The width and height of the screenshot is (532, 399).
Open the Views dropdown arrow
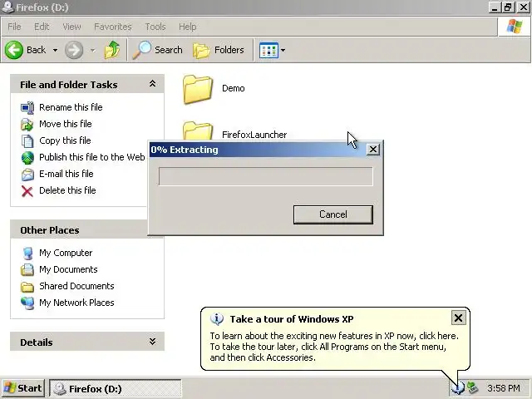point(283,50)
